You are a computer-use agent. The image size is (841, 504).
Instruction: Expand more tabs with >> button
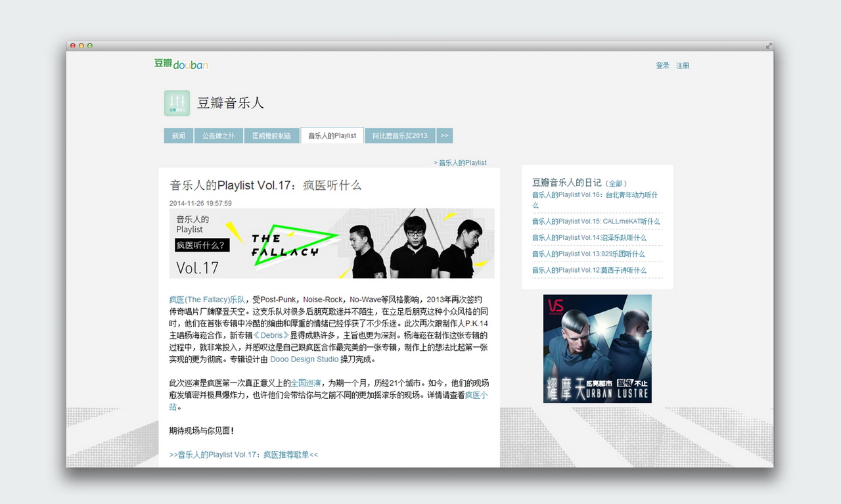coord(445,136)
